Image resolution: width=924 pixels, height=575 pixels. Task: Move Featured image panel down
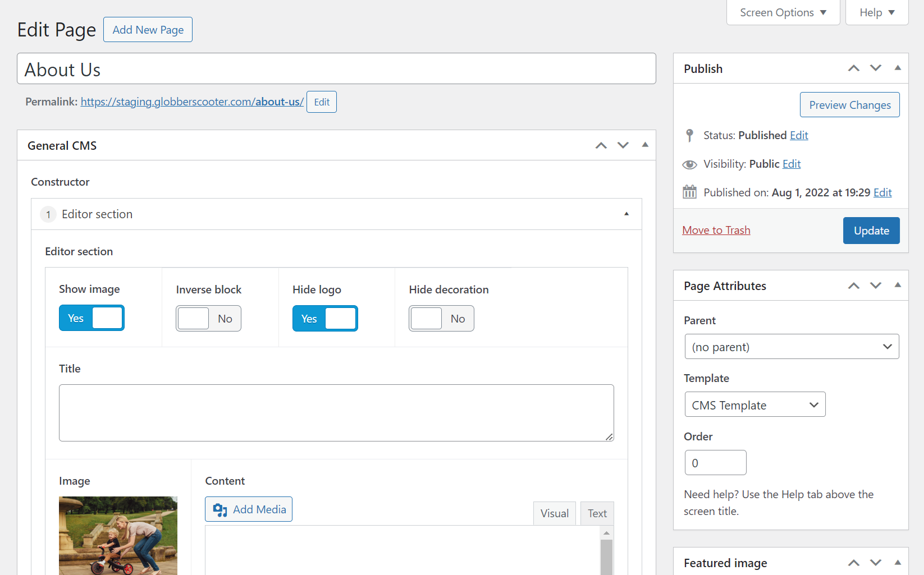pyautogui.click(x=876, y=563)
